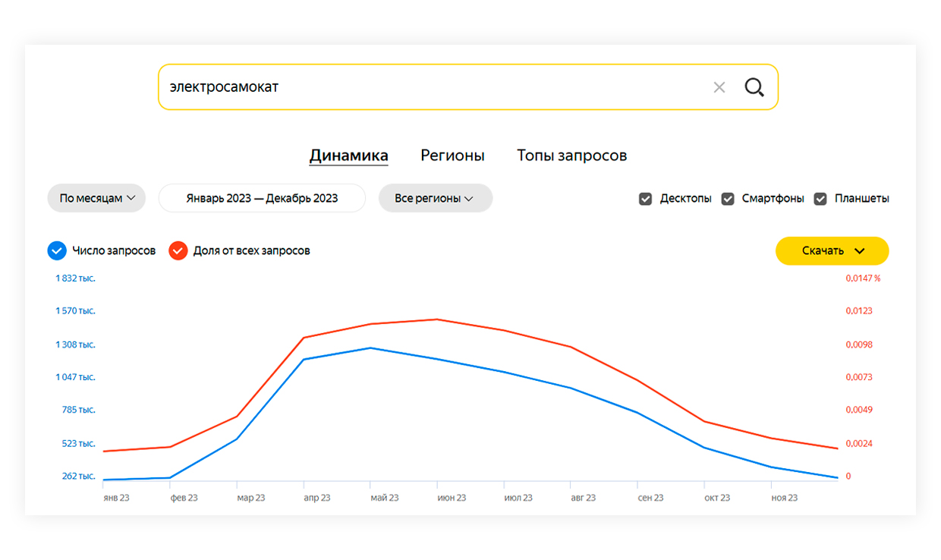Toggle the Планшеты checkbox

point(820,199)
